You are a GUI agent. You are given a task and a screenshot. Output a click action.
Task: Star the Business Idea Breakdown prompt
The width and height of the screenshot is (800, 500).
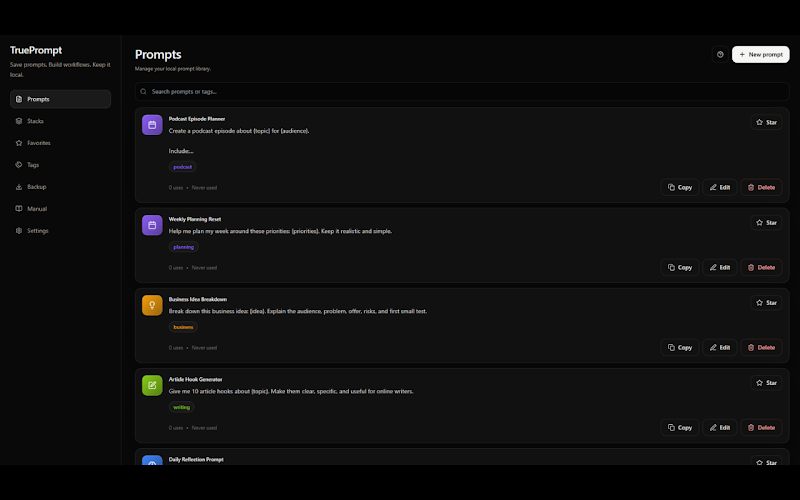766,303
